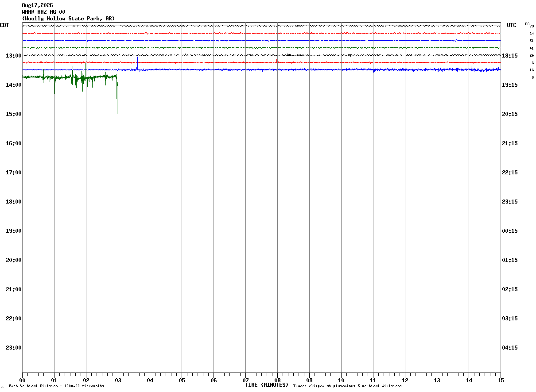Click the TIME (MINUTES) axis title
The image size is (536, 392).
click(x=267, y=385)
